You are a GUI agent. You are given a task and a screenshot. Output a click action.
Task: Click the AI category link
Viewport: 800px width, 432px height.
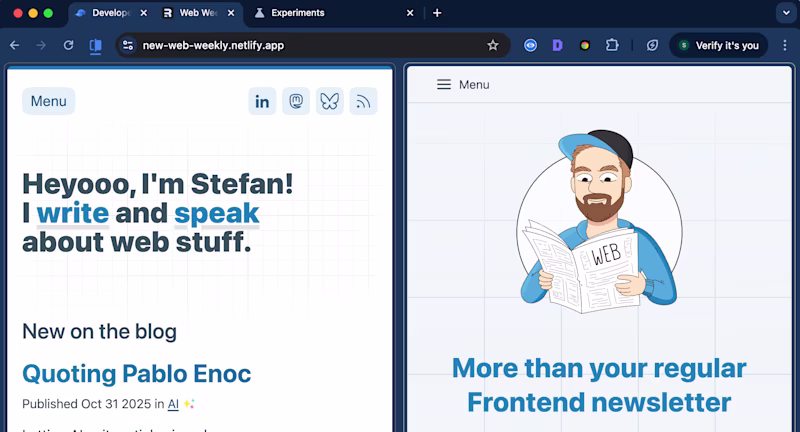173,404
